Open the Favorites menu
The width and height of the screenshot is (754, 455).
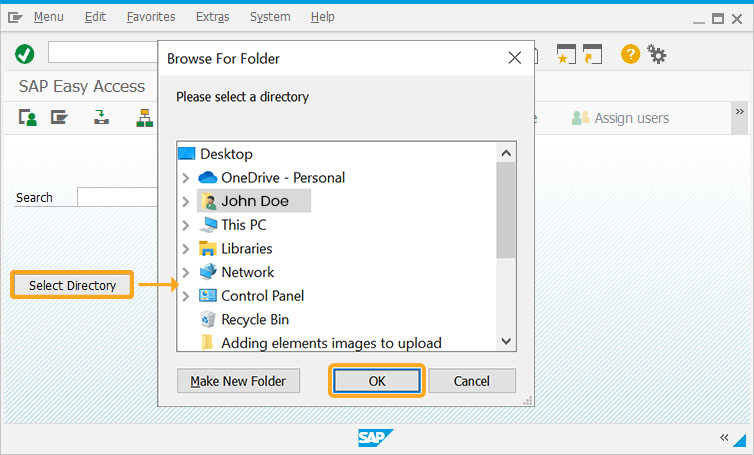pyautogui.click(x=151, y=17)
